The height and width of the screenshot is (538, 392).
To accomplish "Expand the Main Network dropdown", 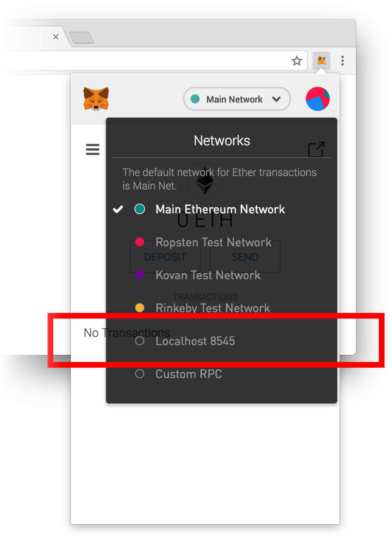I will click(x=237, y=99).
